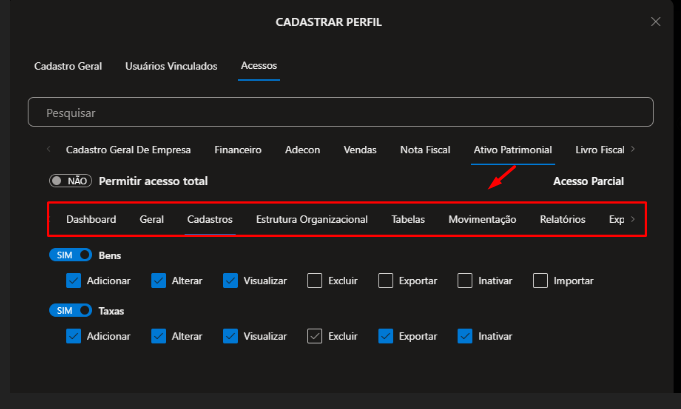Image resolution: width=681 pixels, height=409 pixels.
Task: Switch to Cadastro Geral tab
Action: 68,66
